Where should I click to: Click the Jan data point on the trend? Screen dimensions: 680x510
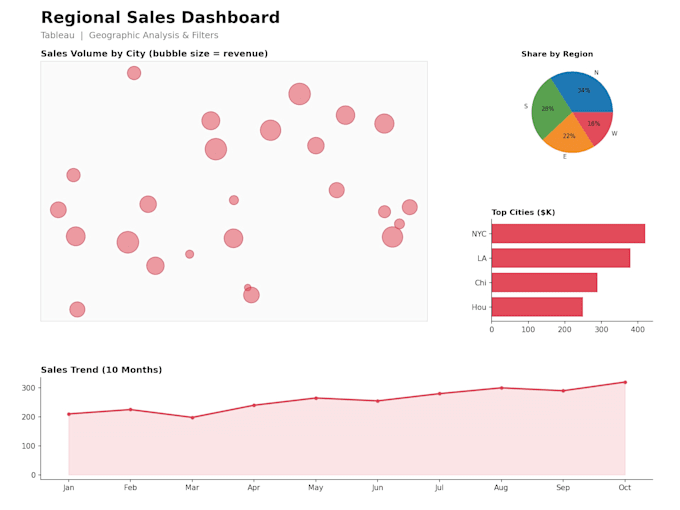(x=69, y=414)
